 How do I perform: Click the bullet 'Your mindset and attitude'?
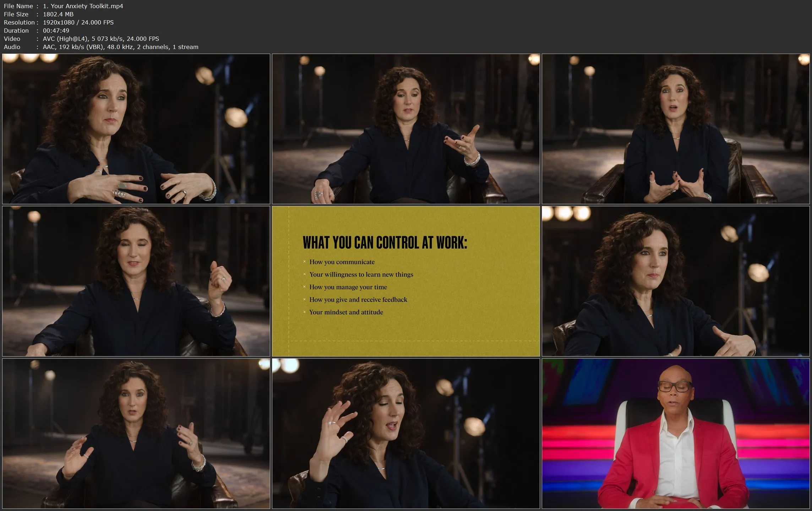(x=346, y=312)
